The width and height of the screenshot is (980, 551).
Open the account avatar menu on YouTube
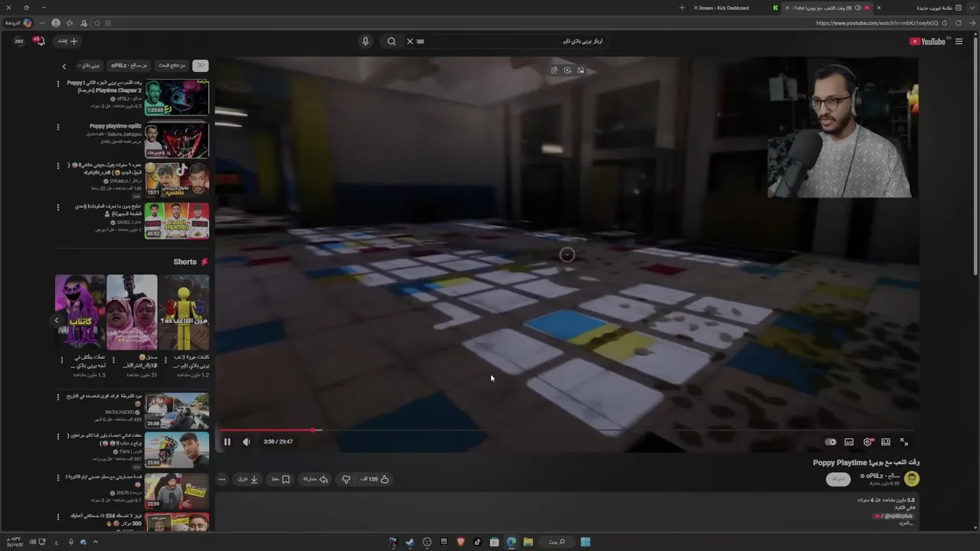[x=19, y=41]
